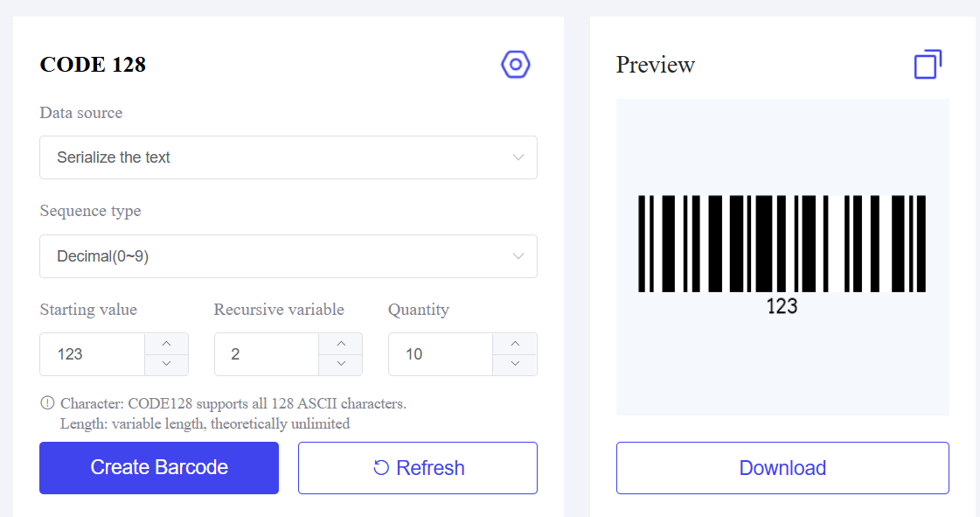The image size is (980, 517).
Task: Click the Data source chevron arrow
Action: (518, 157)
